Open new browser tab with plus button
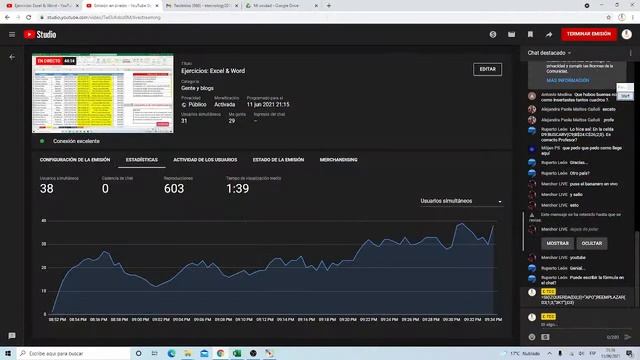Viewport: 640px width, 360px height. (329, 6)
